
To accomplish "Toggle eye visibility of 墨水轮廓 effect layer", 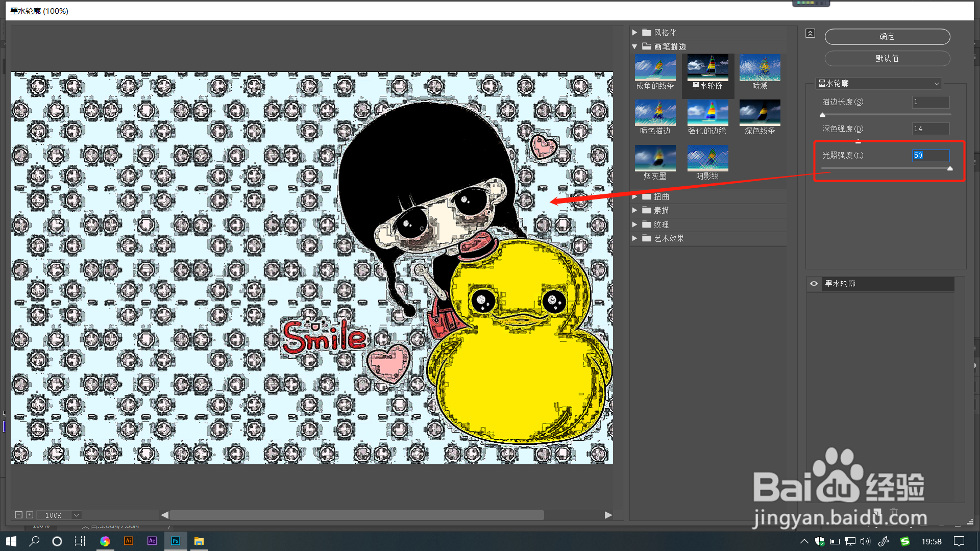I will click(x=814, y=284).
